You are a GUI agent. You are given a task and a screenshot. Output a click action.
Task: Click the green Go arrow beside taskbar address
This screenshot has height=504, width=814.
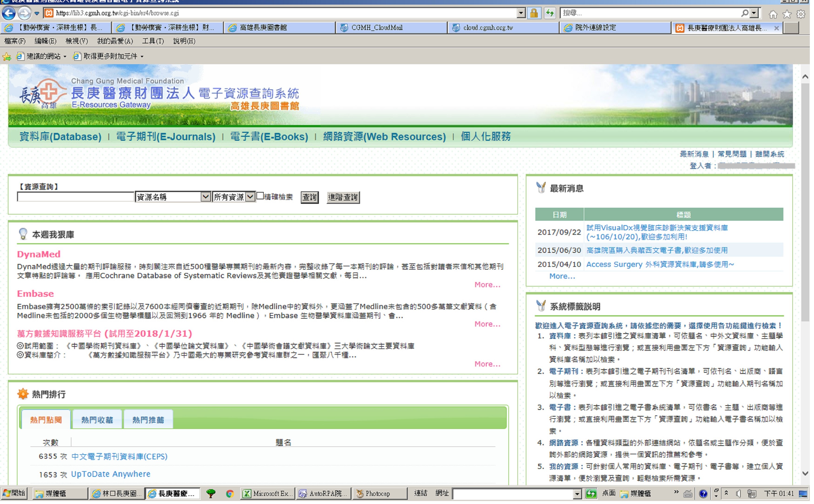(x=591, y=494)
